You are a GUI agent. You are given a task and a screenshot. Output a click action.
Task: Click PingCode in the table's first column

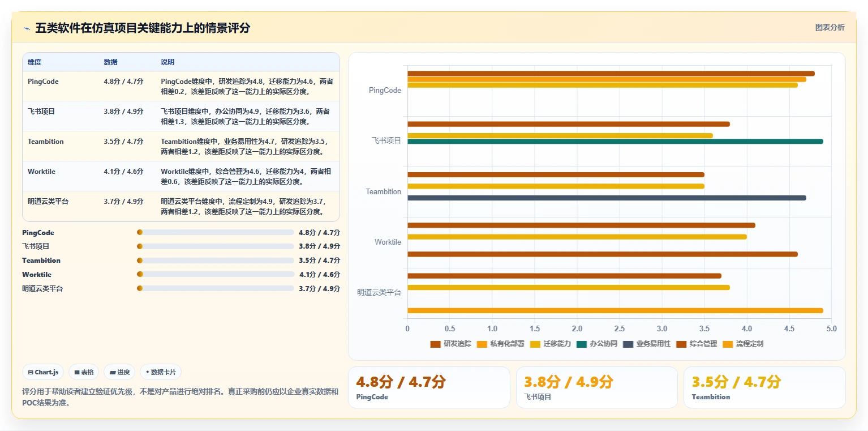pyautogui.click(x=43, y=82)
